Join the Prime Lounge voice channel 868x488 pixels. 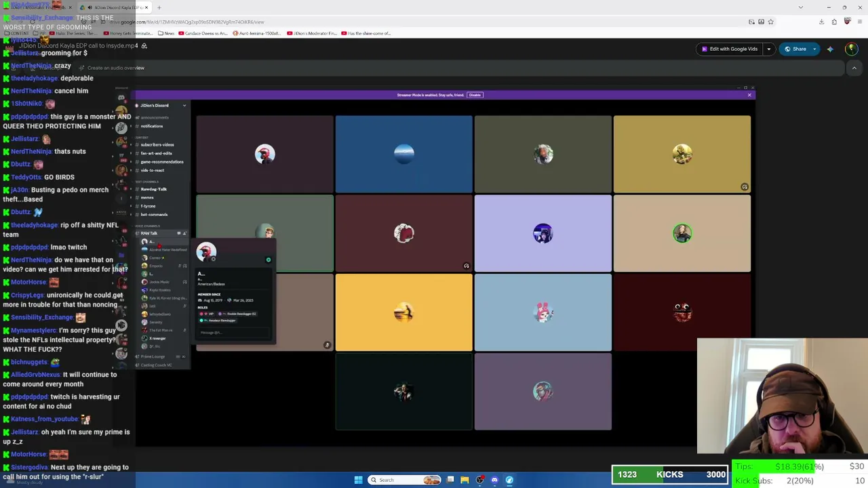[153, 357]
